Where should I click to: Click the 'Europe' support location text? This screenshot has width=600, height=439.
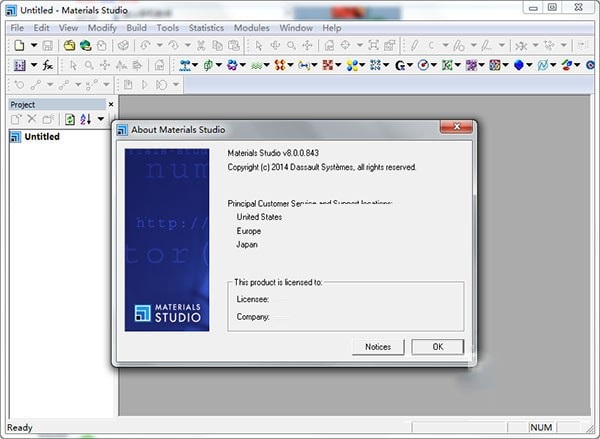click(249, 231)
